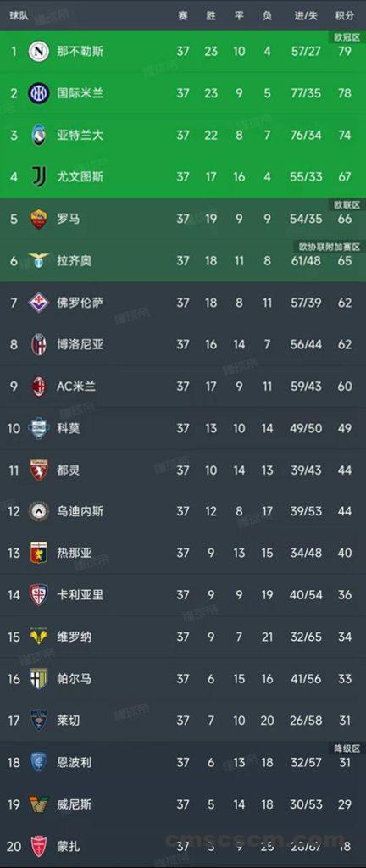Click the 进/失 column header
The height and width of the screenshot is (868, 366).
tap(306, 16)
